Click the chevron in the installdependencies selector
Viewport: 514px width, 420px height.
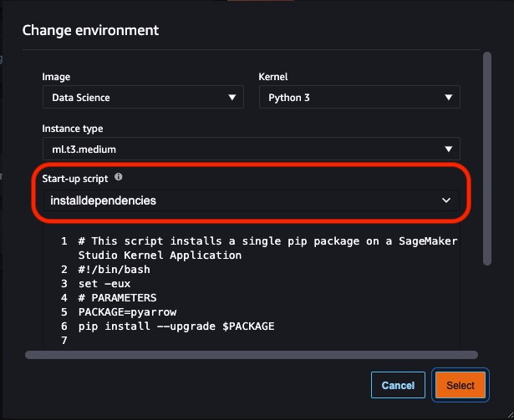446,200
